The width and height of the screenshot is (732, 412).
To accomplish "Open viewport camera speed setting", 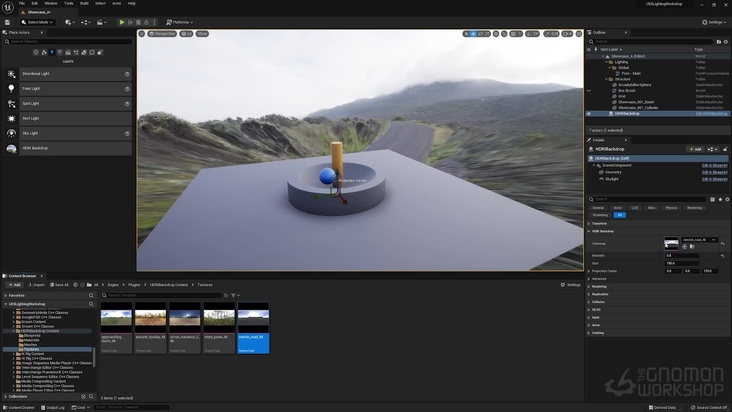I will coord(567,34).
